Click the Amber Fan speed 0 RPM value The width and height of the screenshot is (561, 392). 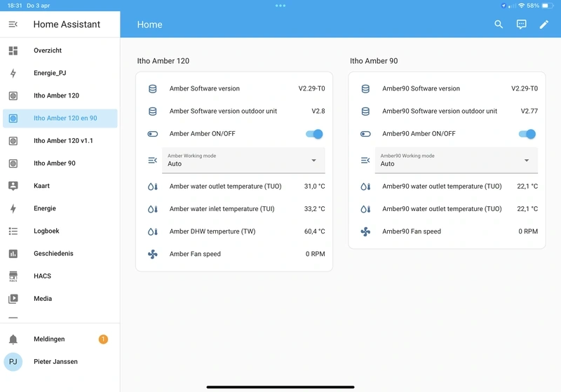coord(315,254)
